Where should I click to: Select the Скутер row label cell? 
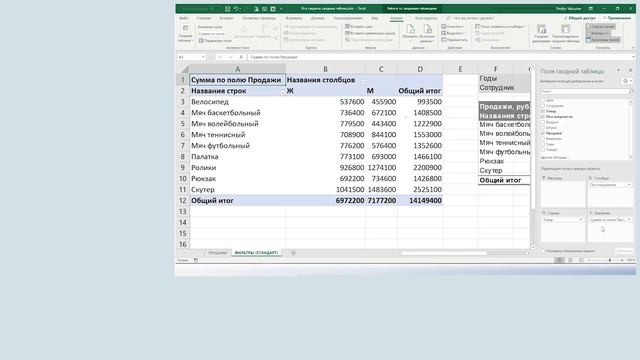point(238,190)
